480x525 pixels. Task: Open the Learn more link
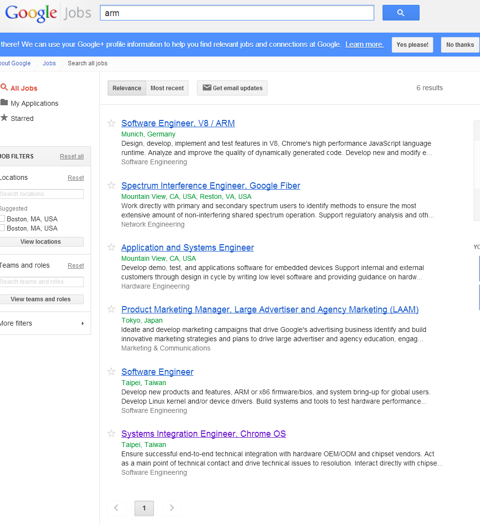pos(365,44)
